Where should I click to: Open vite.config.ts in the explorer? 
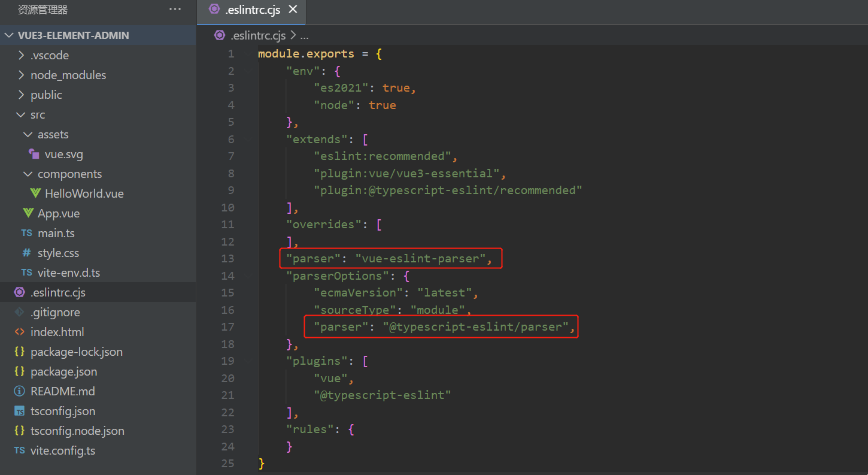click(x=62, y=450)
